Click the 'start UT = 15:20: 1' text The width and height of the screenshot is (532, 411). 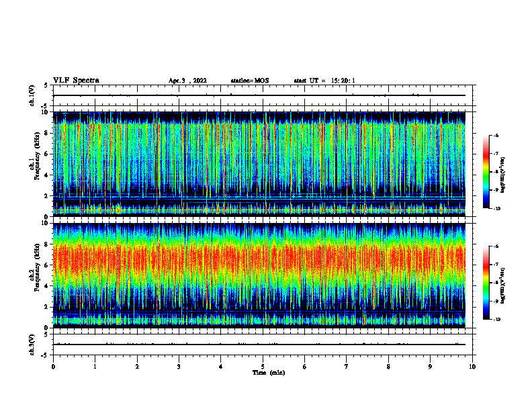(324, 81)
